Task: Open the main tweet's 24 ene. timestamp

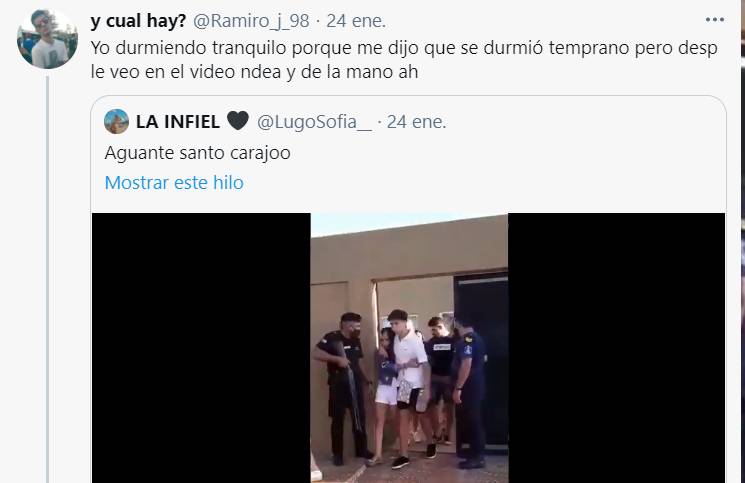Action: [x=356, y=20]
